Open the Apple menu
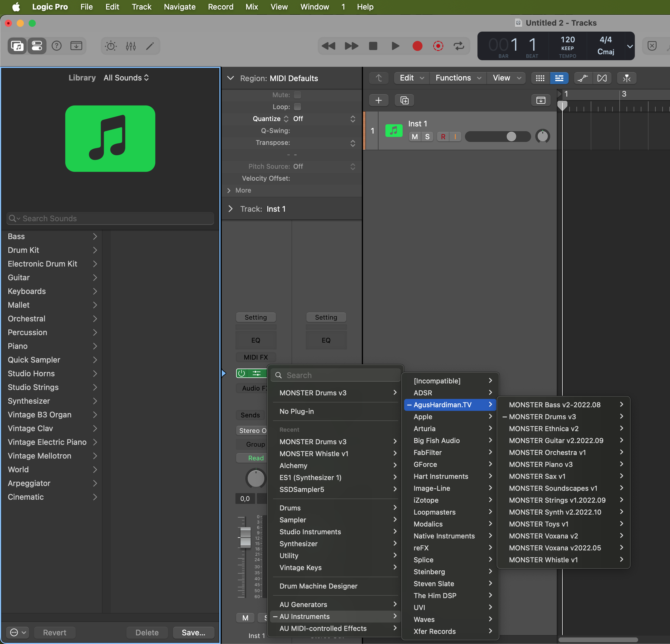The width and height of the screenshot is (670, 644). pyautogui.click(x=16, y=7)
